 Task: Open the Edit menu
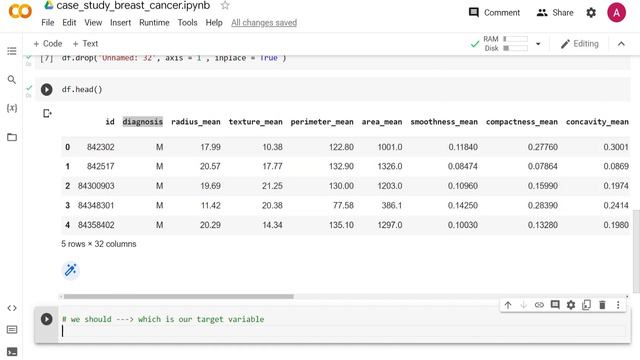point(69,23)
